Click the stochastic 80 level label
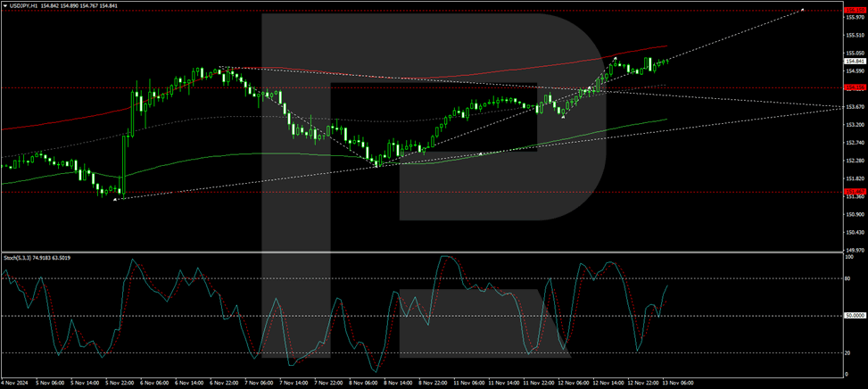This screenshot has height=389, width=868. tap(848, 279)
